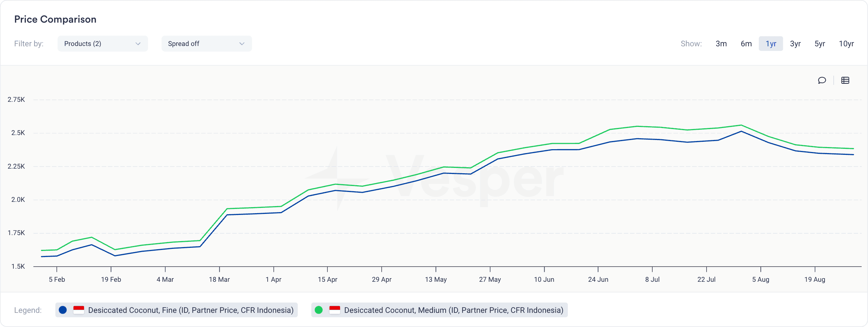
Task: Open the Products (2) filter dropdown
Action: 103,43
